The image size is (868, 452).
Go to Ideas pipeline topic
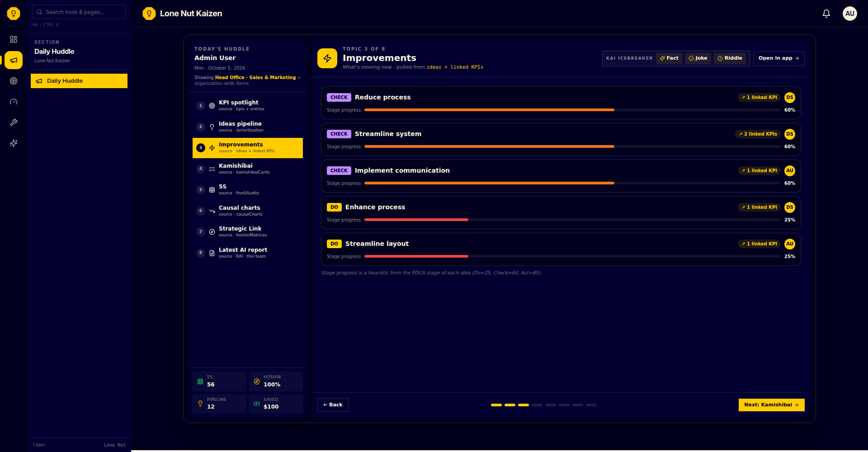pyautogui.click(x=248, y=127)
